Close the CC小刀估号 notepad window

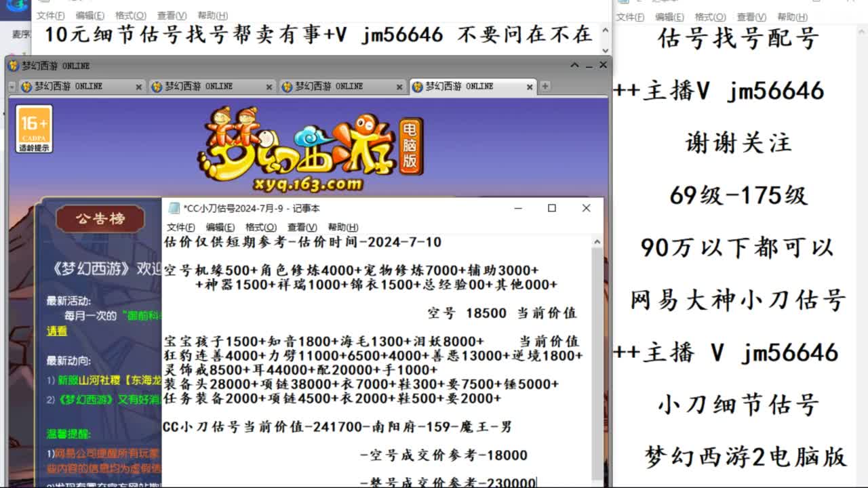point(587,208)
